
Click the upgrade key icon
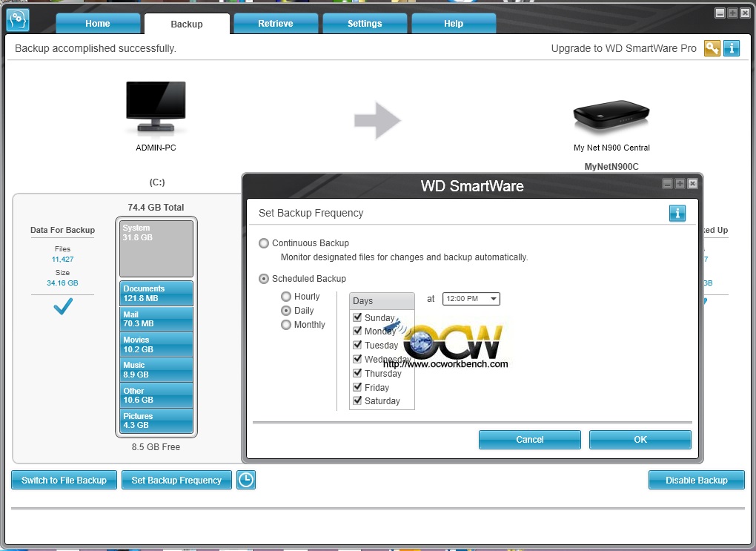pyautogui.click(x=712, y=48)
